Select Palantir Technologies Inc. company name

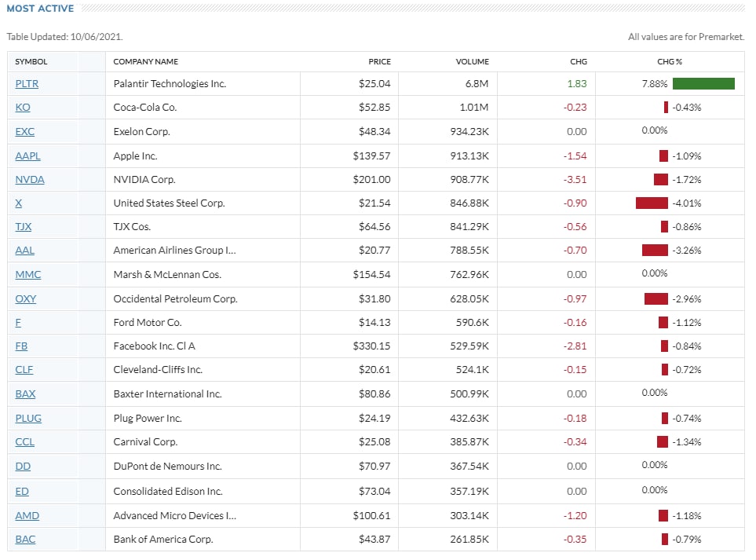point(170,84)
